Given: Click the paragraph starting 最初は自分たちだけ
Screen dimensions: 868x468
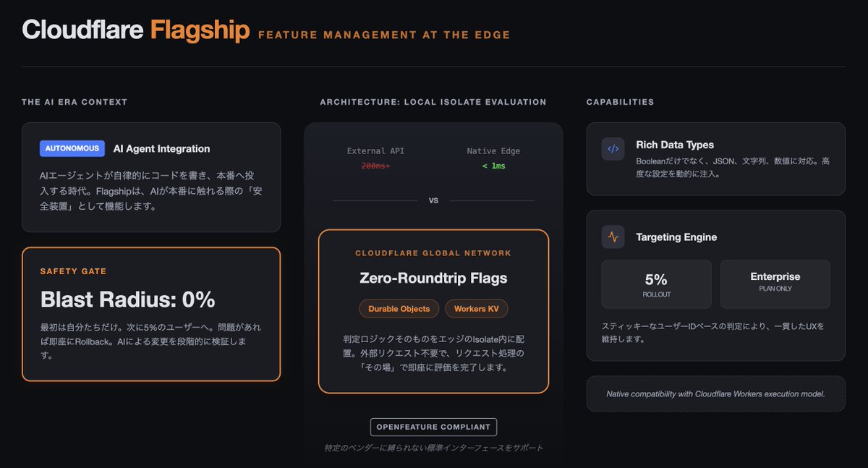Looking at the screenshot, I should pyautogui.click(x=149, y=341).
